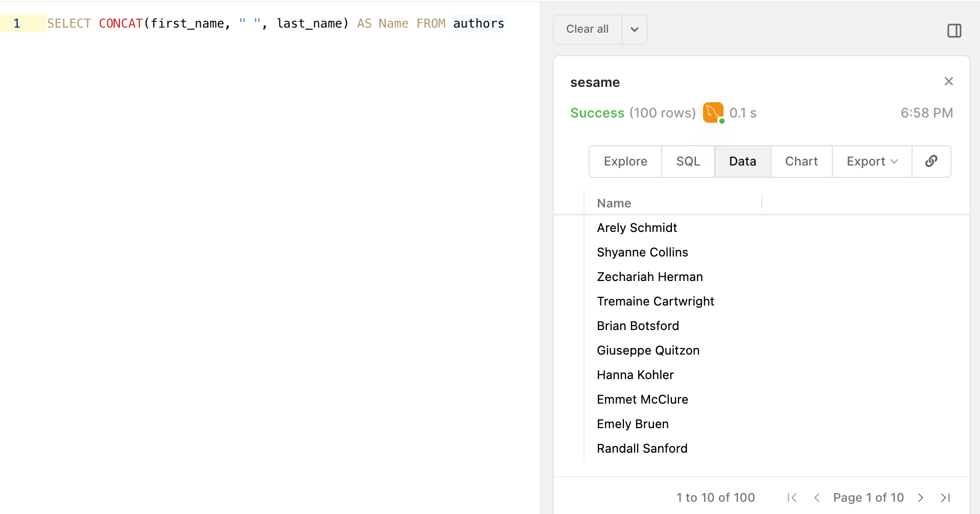Copy the shareable result link
Viewport: 980px width, 514px height.
(x=931, y=161)
